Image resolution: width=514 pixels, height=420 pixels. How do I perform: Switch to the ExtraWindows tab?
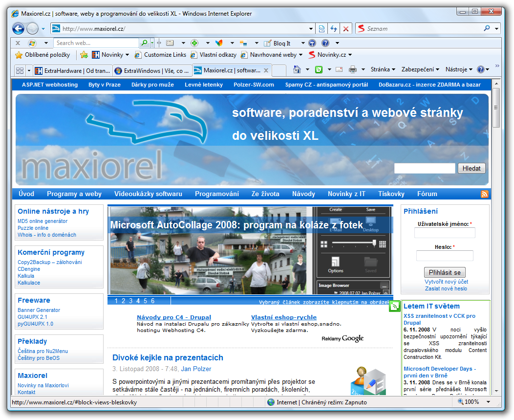(x=152, y=70)
